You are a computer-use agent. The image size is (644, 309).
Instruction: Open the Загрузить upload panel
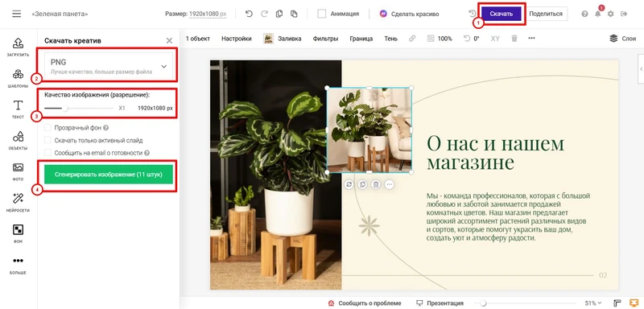tap(18, 47)
